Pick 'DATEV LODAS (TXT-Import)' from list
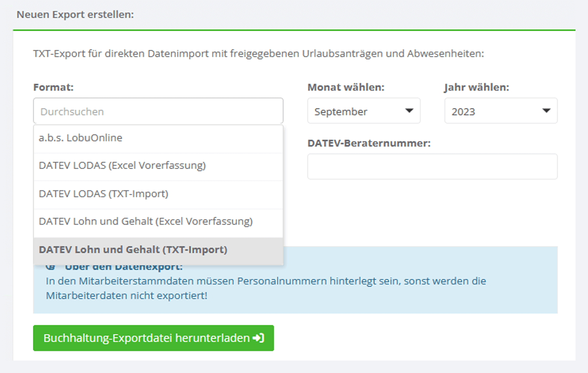 click(158, 194)
